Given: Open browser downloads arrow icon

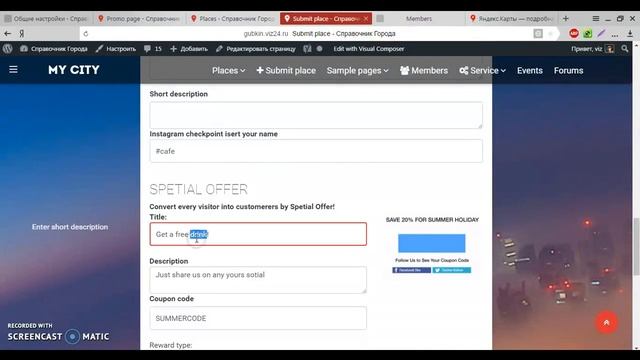Looking at the screenshot, I should tap(630, 34).
